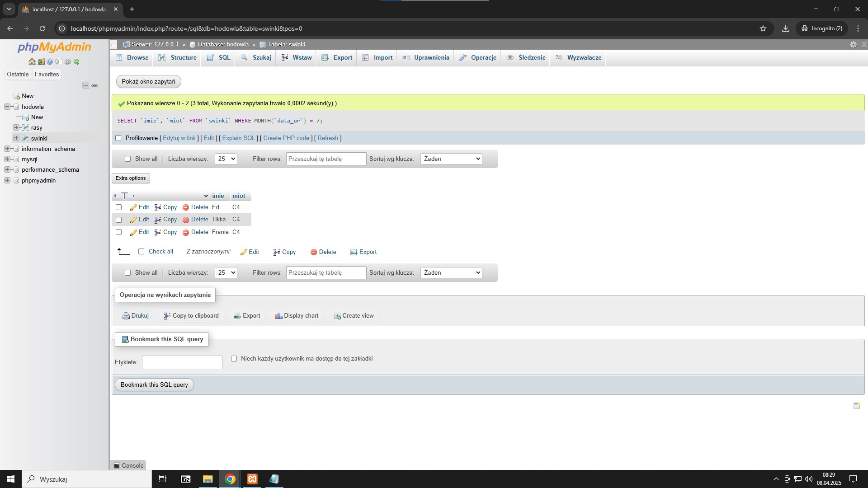Click the Explain SQL link
868x488 pixels.
point(239,138)
